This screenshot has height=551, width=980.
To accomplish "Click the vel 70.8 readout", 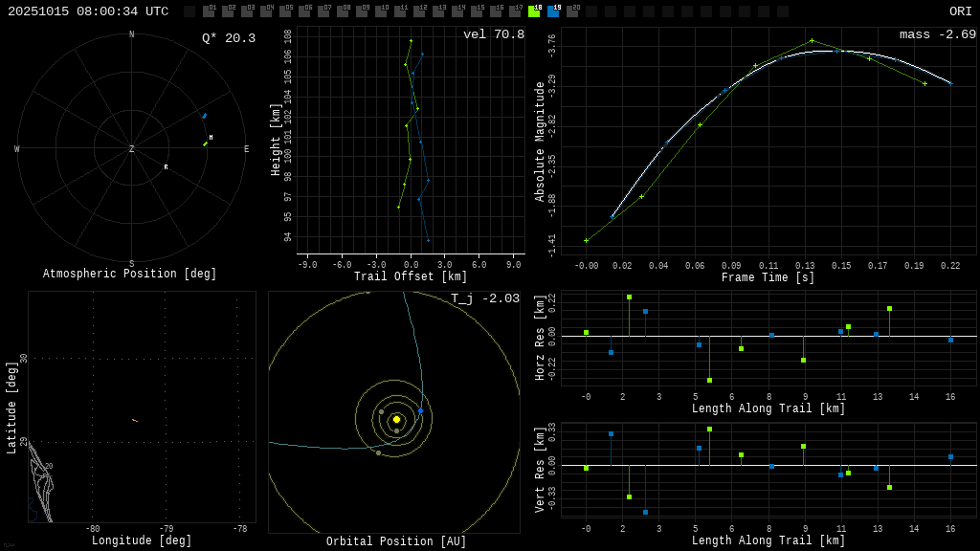I will [x=494, y=34].
